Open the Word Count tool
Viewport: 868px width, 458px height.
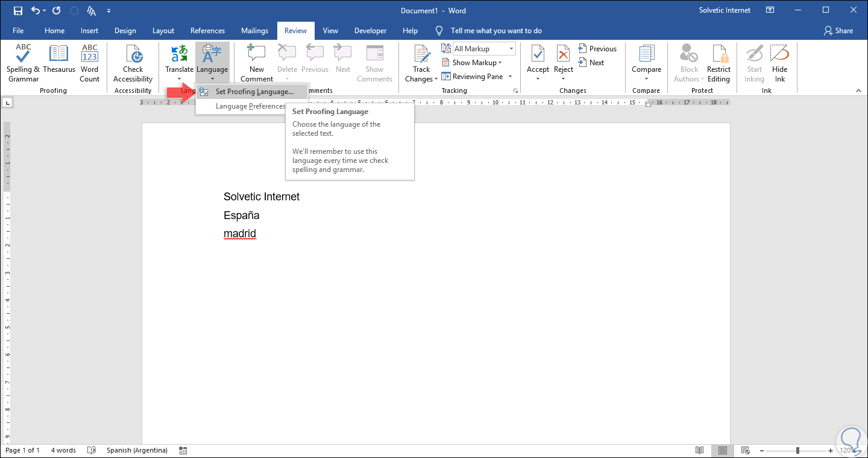coord(90,63)
